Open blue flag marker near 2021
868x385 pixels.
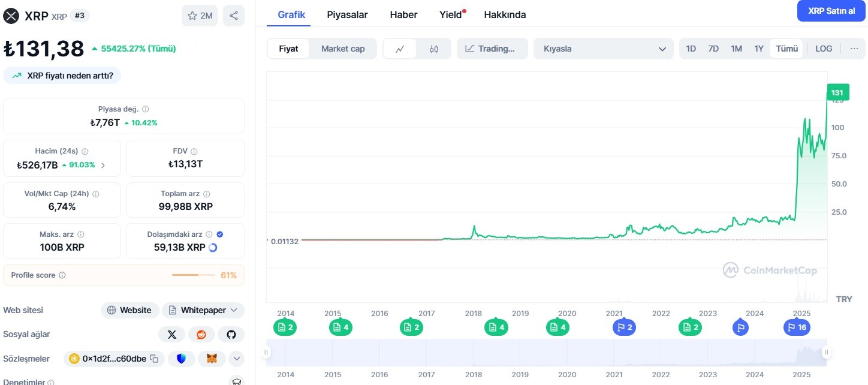[x=623, y=327]
